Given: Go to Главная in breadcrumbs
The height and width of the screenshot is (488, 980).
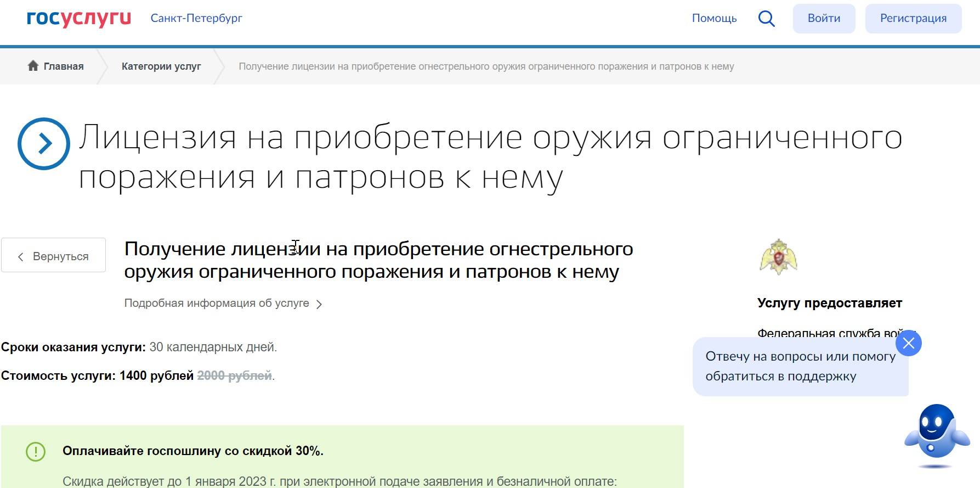Looking at the screenshot, I should pos(64,66).
